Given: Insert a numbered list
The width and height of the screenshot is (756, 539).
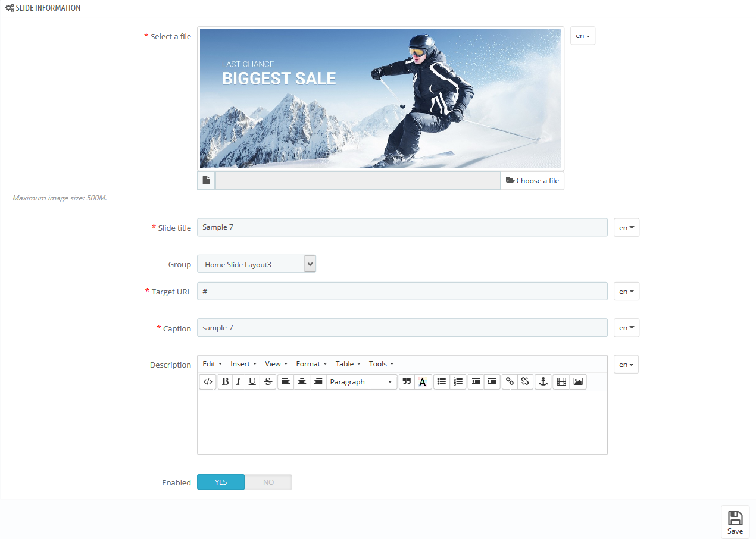Looking at the screenshot, I should point(458,382).
